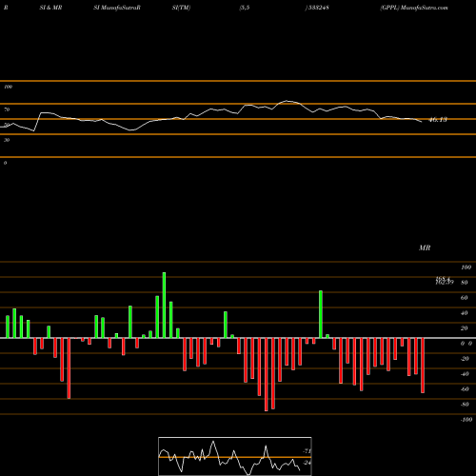Click the mini oscillator chart thumbnail at the bottom
Screen dimensions: 476x476
[235, 456]
